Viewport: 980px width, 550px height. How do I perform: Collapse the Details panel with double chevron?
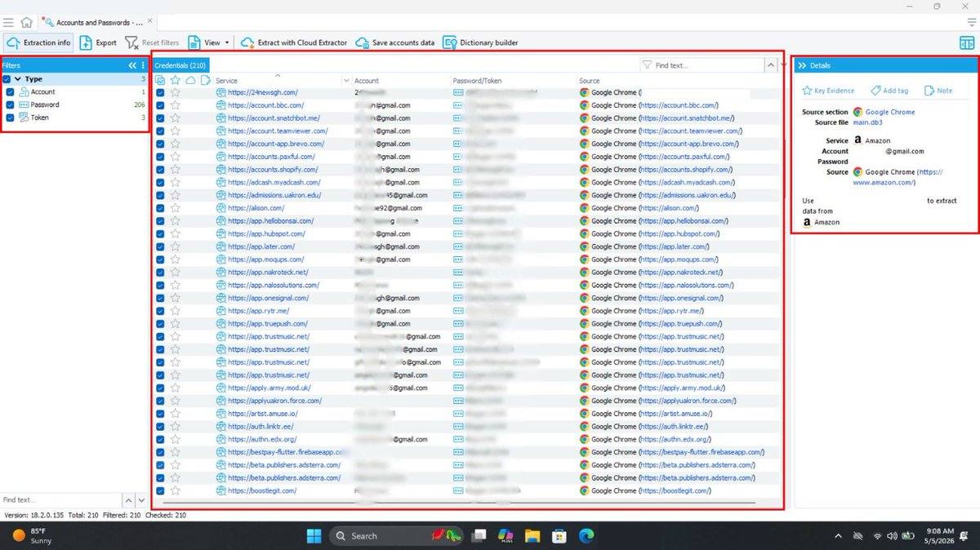pyautogui.click(x=802, y=65)
